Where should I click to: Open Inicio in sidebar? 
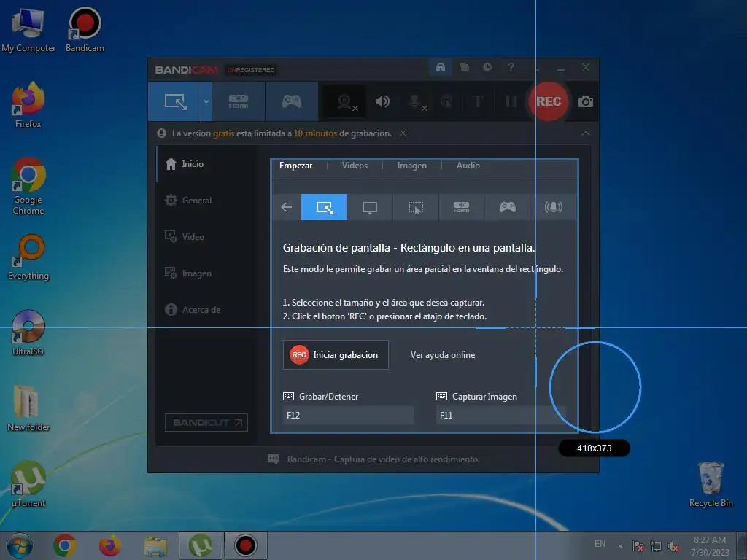pyautogui.click(x=185, y=164)
